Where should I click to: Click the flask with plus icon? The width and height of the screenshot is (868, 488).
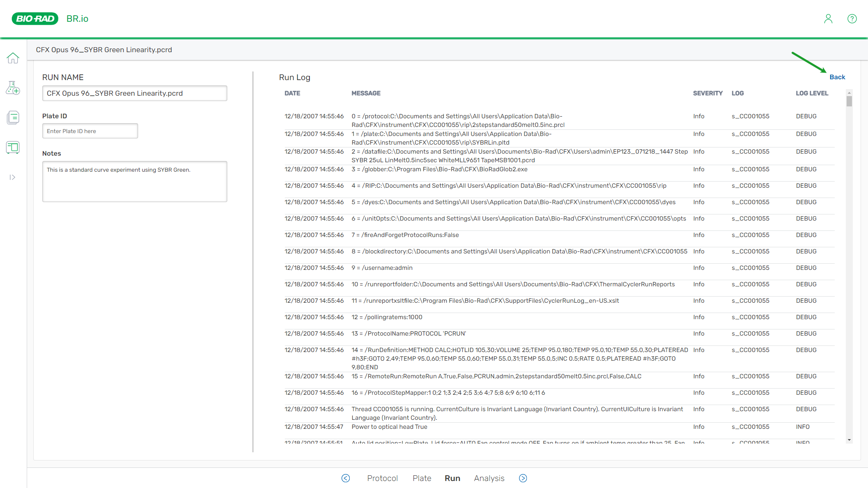click(13, 87)
